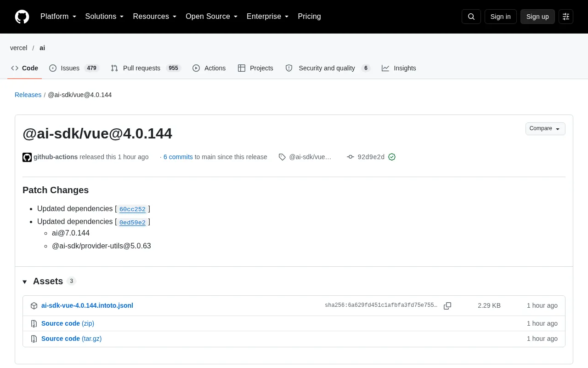The height and width of the screenshot is (368, 588).
Task: Click the Sign in button
Action: pos(500,17)
